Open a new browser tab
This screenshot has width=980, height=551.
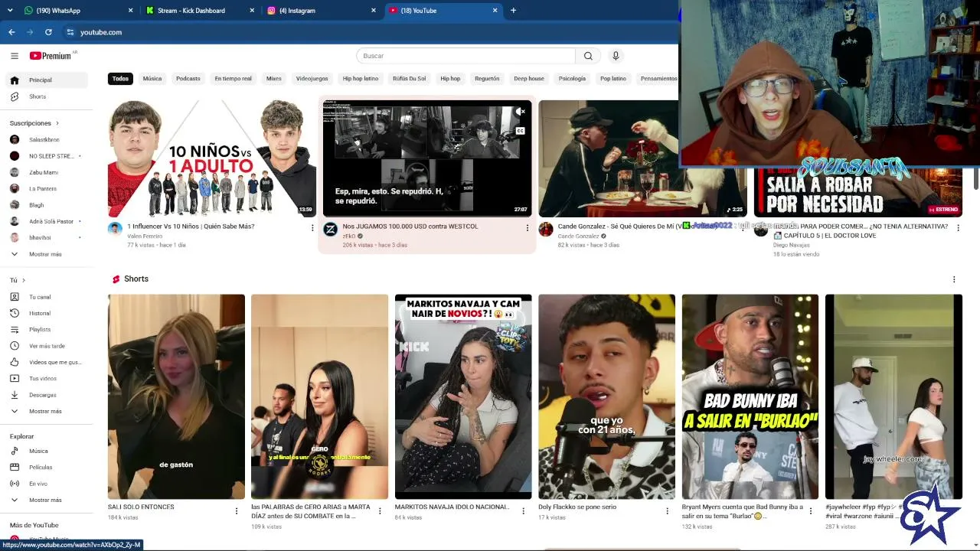pos(513,11)
